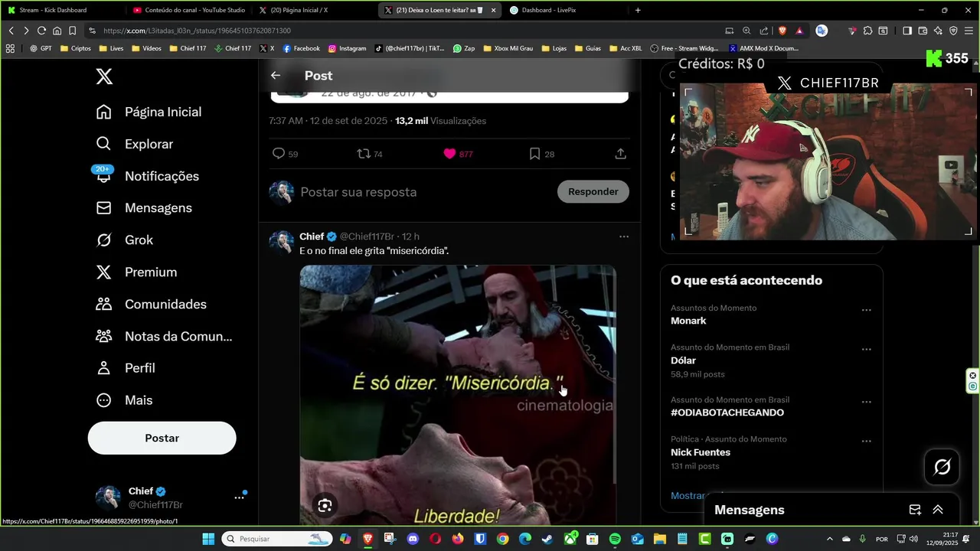Toggle the like heart showing 877

pyautogui.click(x=449, y=154)
